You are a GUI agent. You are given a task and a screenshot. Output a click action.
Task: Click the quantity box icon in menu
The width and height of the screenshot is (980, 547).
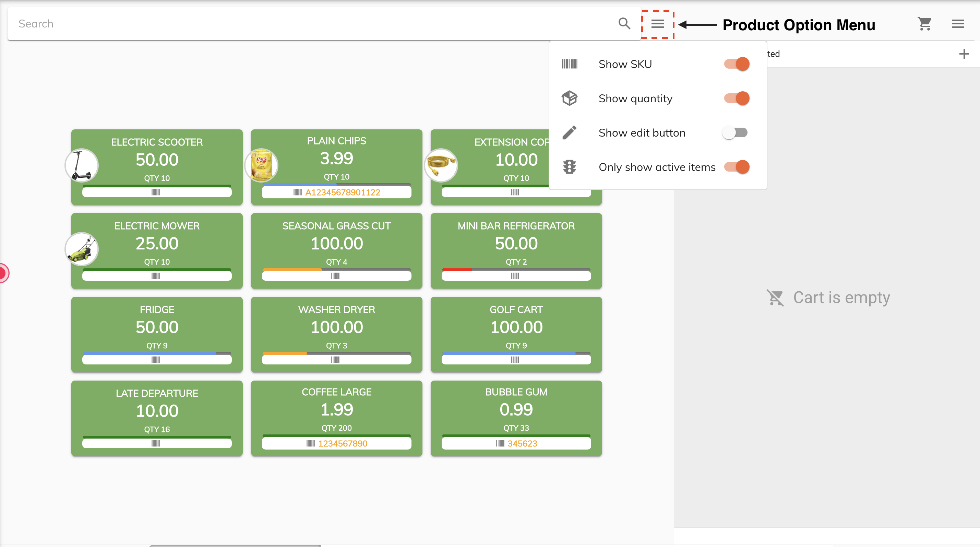pyautogui.click(x=570, y=98)
